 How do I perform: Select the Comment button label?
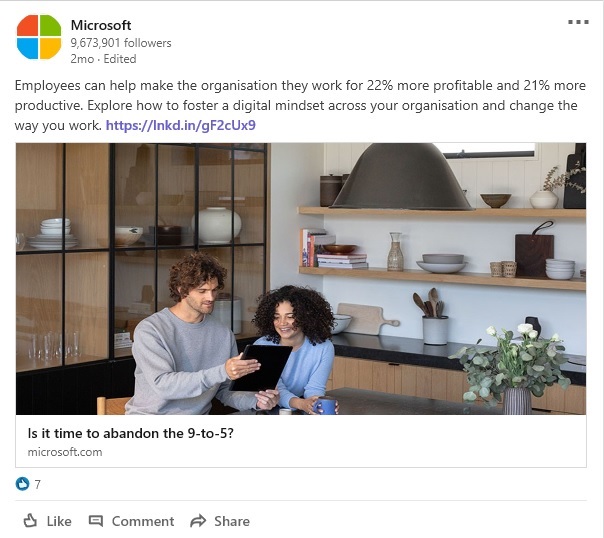[143, 521]
